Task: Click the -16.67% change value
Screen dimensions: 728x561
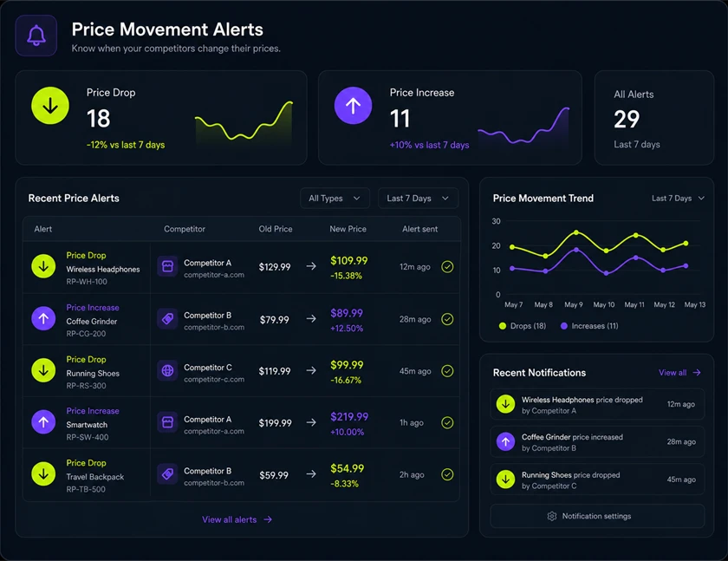Action: click(x=346, y=380)
